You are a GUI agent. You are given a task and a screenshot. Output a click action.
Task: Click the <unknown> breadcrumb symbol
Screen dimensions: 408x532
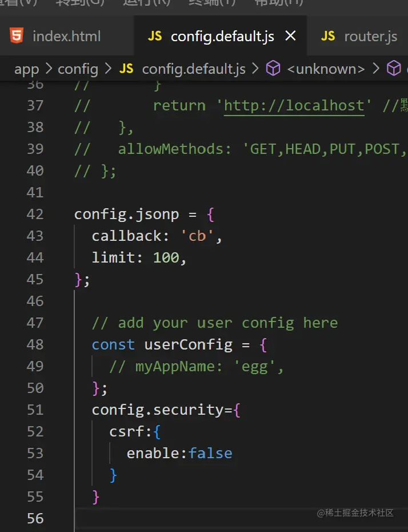coord(326,69)
